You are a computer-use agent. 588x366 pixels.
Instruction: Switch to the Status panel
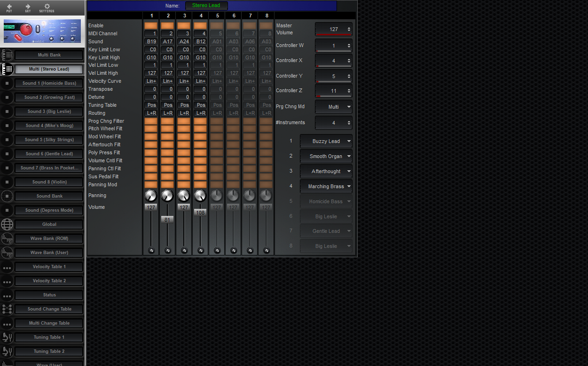click(x=49, y=295)
